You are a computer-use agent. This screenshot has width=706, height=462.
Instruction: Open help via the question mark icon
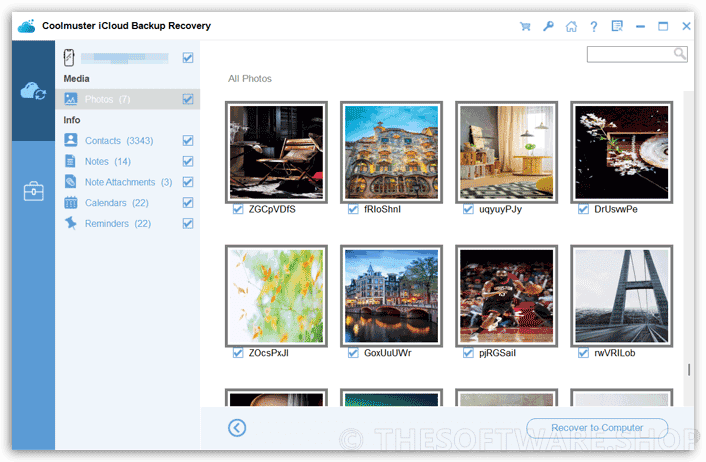coord(594,27)
